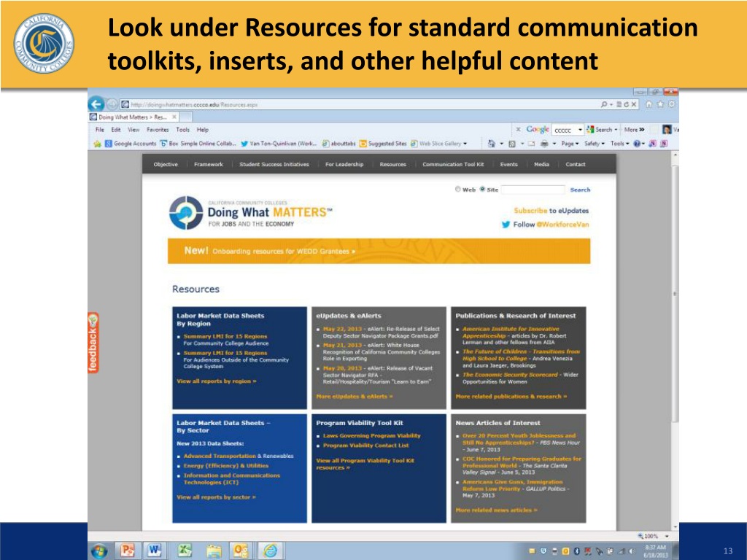The image size is (747, 560).
Task: Open the Help question mark dropdown
Action: 638,144
